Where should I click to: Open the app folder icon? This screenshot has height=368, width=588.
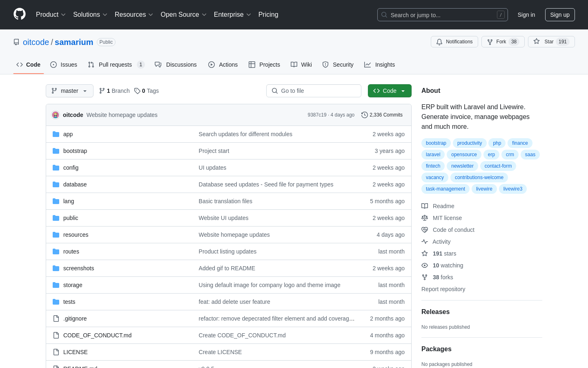tap(56, 134)
